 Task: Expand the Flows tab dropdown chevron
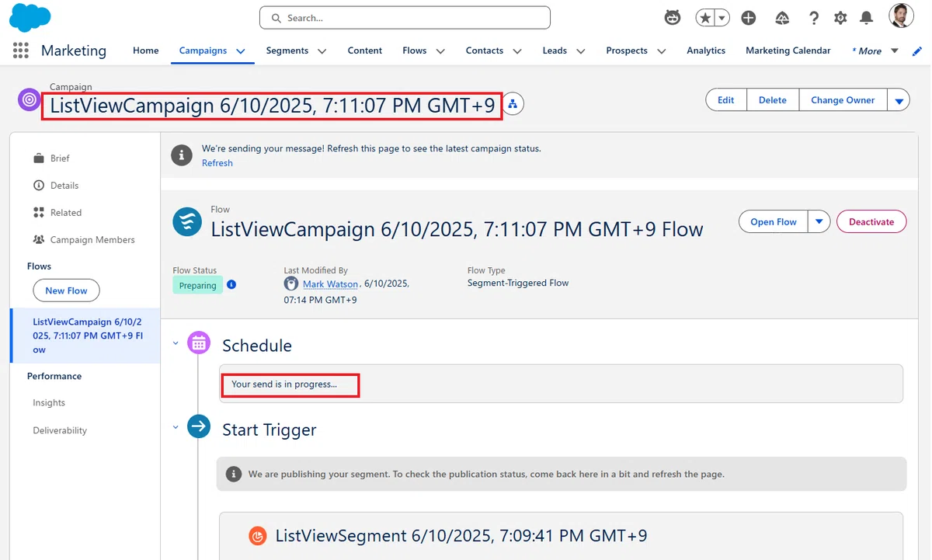440,51
